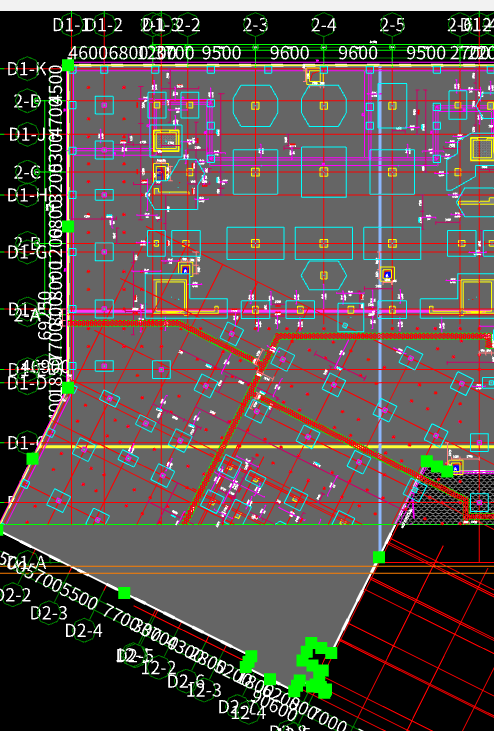Click the 9600 dimension between axes 2-3 and 2-4
Viewport: 494px width, 731px height.
click(x=289, y=53)
